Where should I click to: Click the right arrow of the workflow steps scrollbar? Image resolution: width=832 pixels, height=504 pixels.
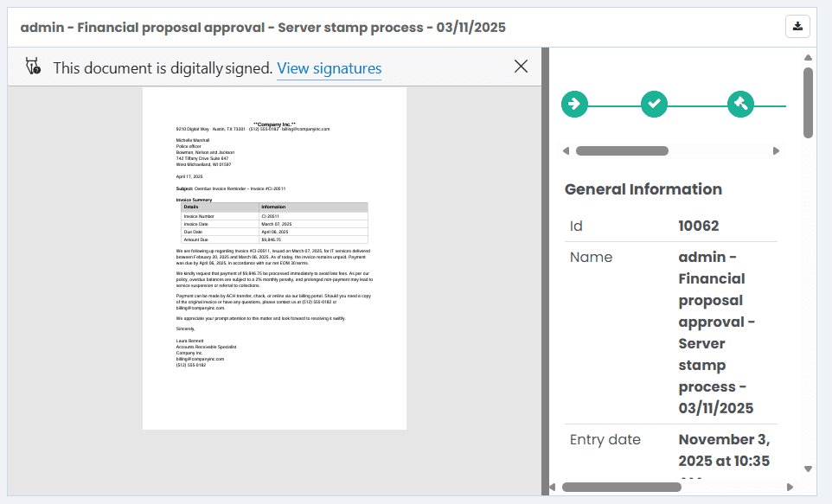pos(776,151)
